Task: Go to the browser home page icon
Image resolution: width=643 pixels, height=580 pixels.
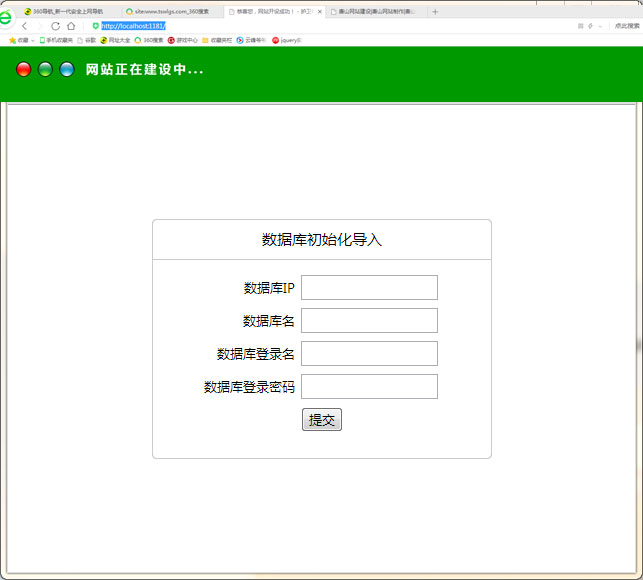Action: click(71, 26)
